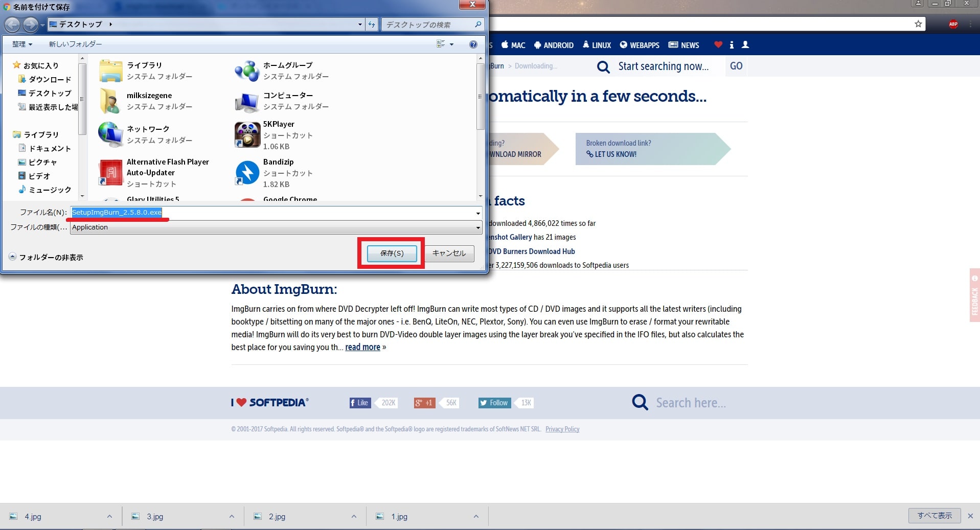The height and width of the screenshot is (530, 980).
Task: Open the file name combo box dropdown
Action: pyautogui.click(x=478, y=213)
